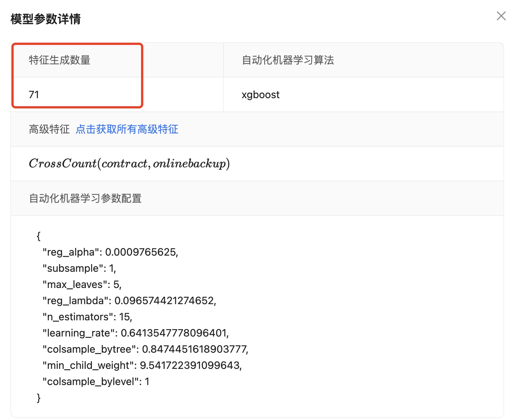The height and width of the screenshot is (420, 516).
Task: Click the learning_rate parameter line
Action: [x=136, y=333]
